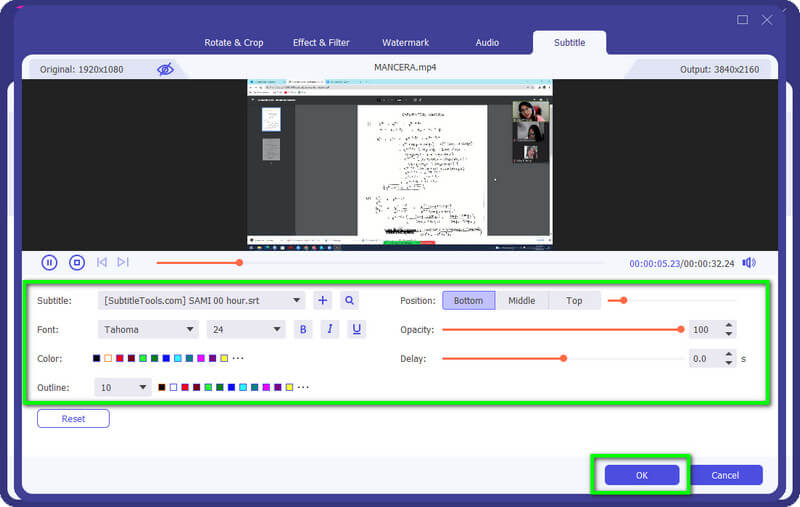Jump to the next frame
The image size is (800, 507).
tap(123, 262)
